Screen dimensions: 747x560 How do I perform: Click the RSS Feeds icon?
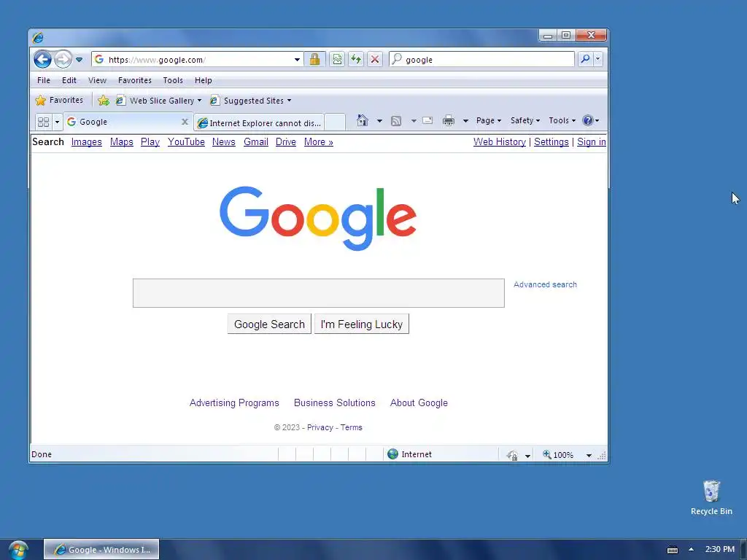[x=396, y=121]
